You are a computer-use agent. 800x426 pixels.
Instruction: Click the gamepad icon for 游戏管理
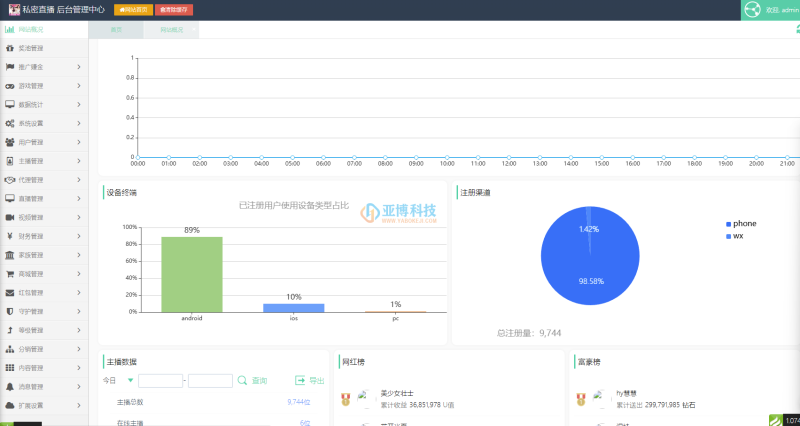pos(9,86)
